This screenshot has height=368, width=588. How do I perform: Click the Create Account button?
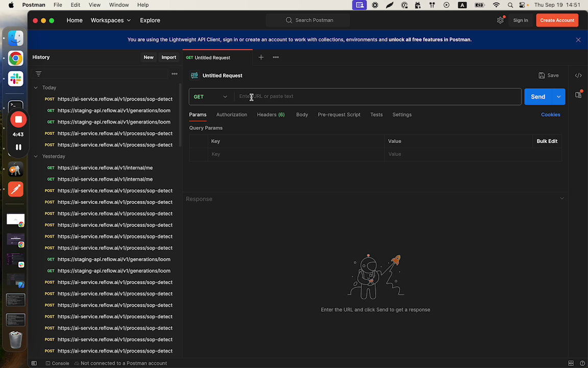(x=557, y=20)
